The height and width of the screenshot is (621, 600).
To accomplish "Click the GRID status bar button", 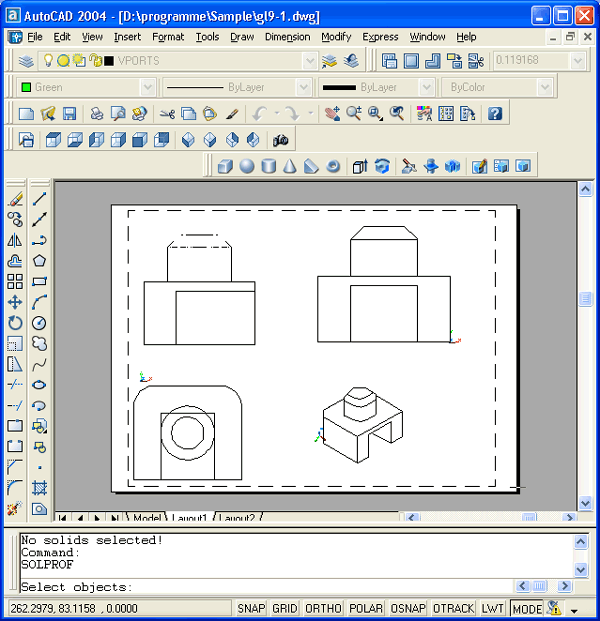I will click(285, 608).
